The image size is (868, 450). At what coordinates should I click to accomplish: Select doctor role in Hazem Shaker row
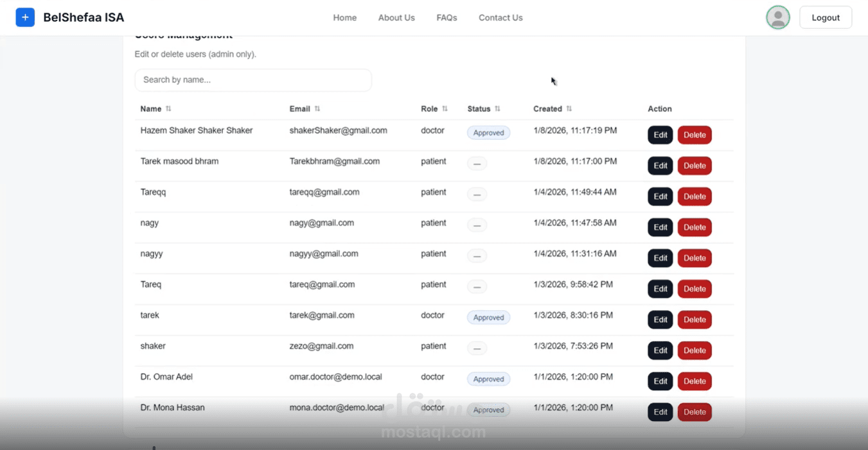pyautogui.click(x=432, y=130)
